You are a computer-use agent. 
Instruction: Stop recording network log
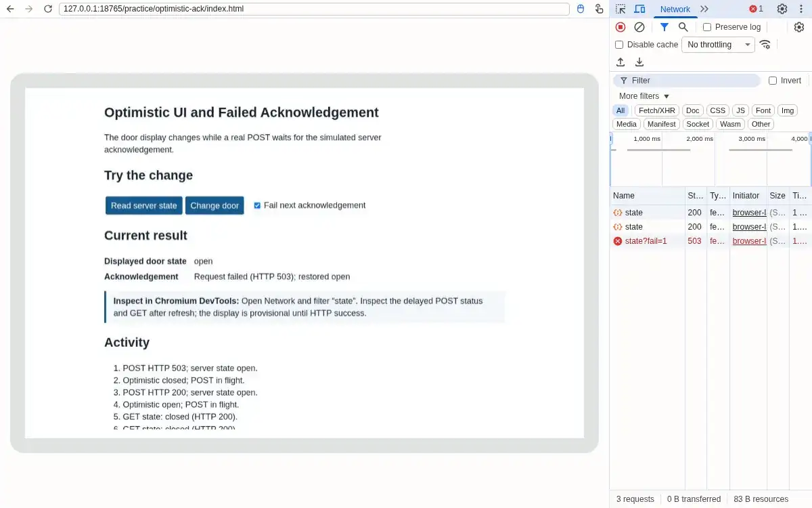coord(621,27)
